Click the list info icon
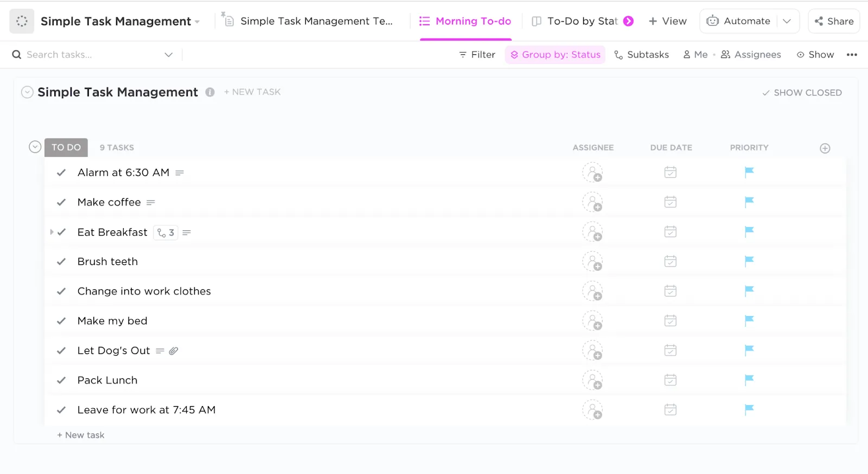868x474 pixels. [210, 92]
